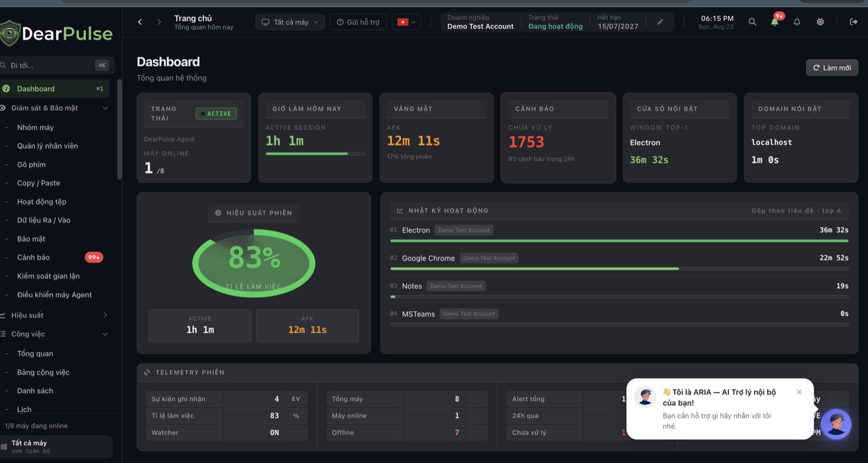Viewport: 868px width, 463px height.
Task: Select the MSTeams log row
Action: [x=619, y=318]
